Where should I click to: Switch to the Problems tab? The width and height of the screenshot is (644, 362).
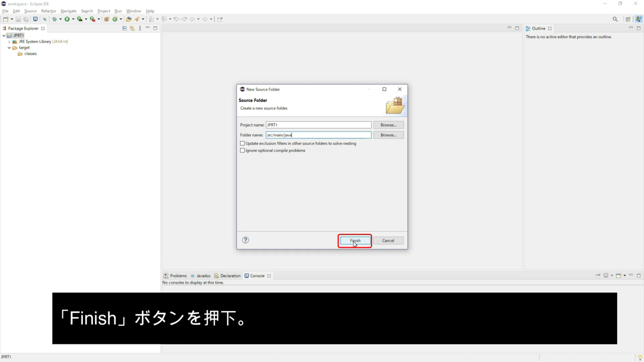coord(178,276)
